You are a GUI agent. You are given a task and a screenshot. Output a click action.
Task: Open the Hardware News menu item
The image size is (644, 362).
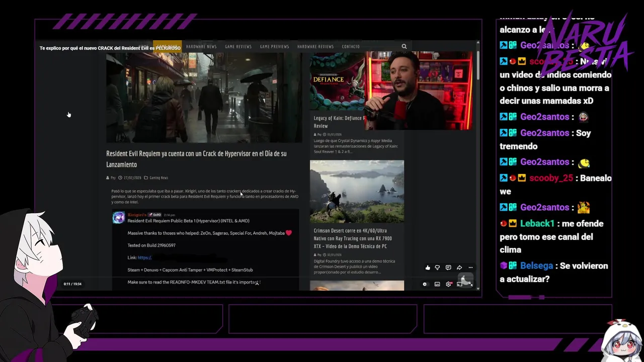201,46
